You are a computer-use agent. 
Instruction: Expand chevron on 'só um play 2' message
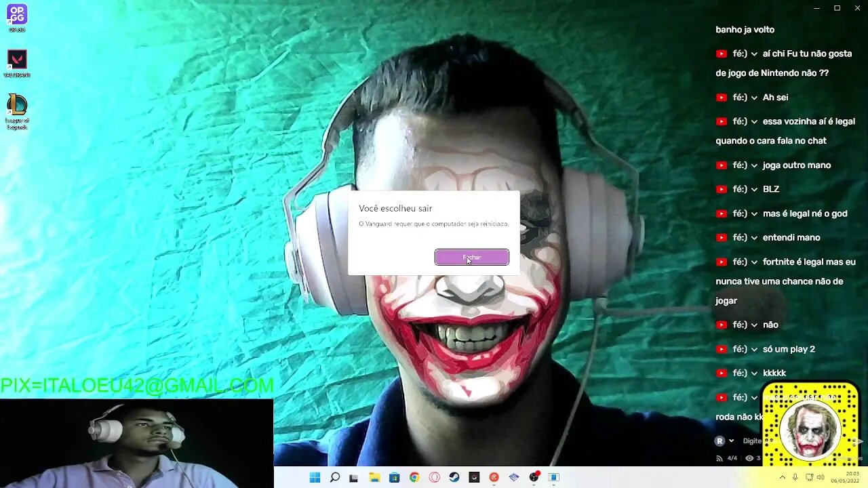point(754,349)
